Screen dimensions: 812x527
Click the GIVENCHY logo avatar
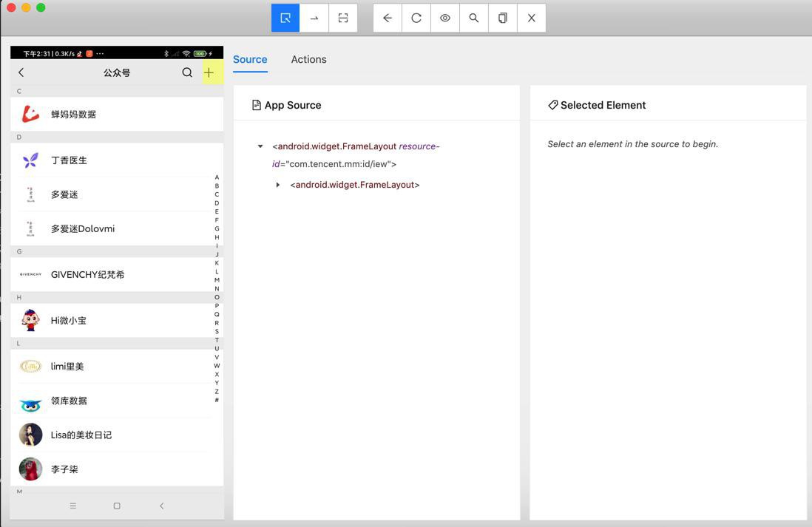(30, 274)
